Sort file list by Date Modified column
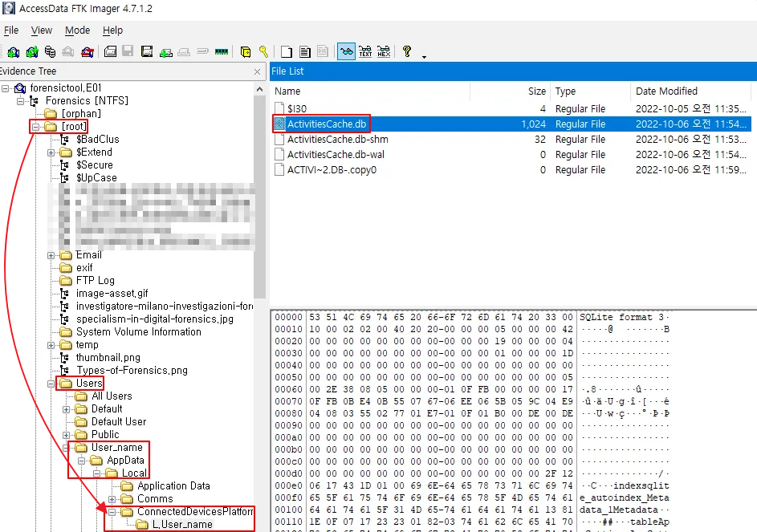The width and height of the screenshot is (757, 532). (690, 91)
